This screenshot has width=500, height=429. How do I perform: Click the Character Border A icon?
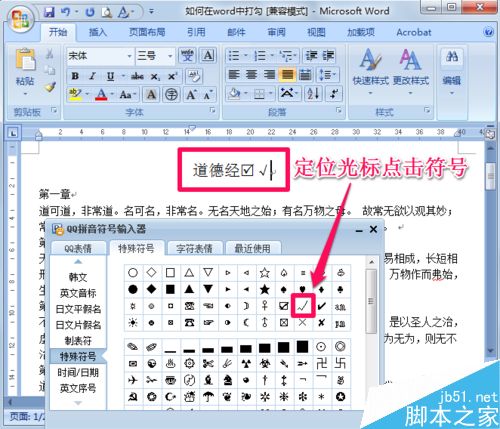pos(208,55)
